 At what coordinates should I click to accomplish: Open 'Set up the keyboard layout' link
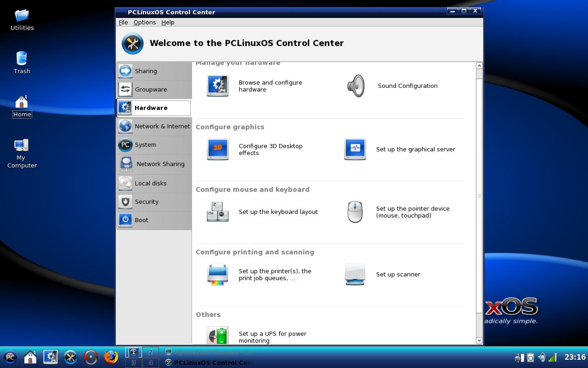pos(278,212)
